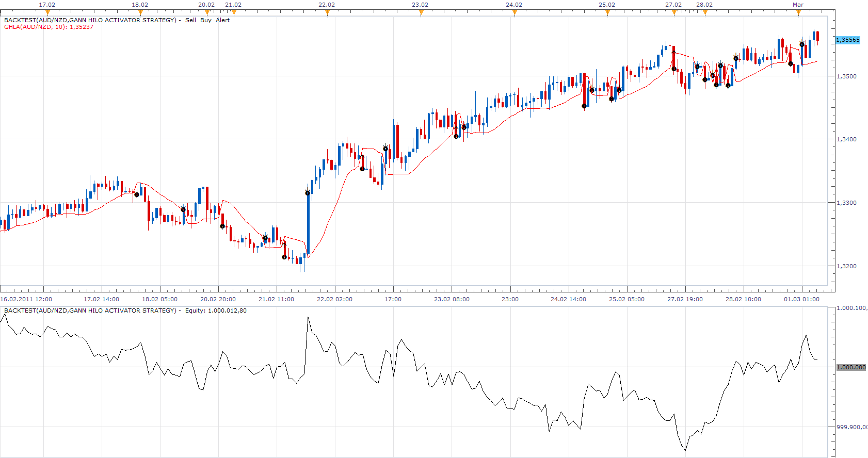The width and height of the screenshot is (868, 458).
Task: Click the 999.900,00 equity axis label
Action: (x=852, y=427)
